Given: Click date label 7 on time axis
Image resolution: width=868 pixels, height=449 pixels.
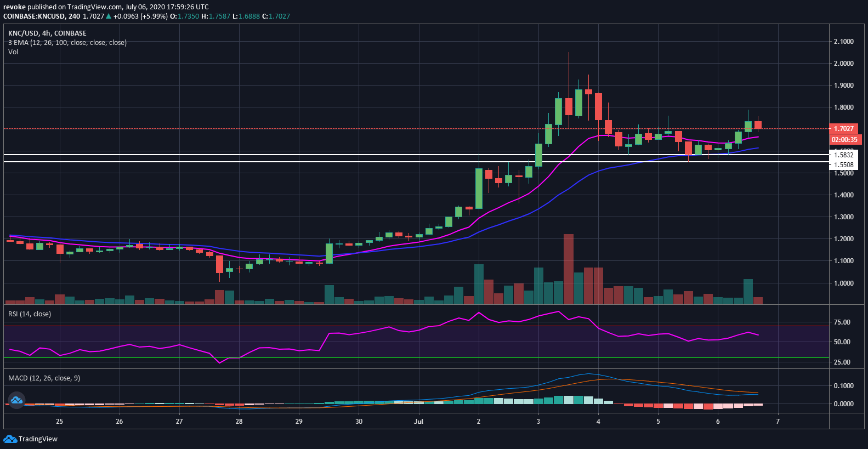Looking at the screenshot, I should 778,422.
